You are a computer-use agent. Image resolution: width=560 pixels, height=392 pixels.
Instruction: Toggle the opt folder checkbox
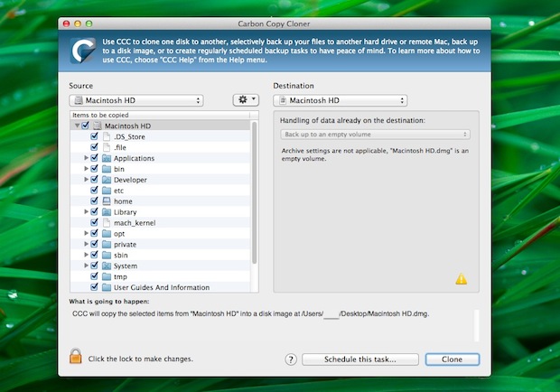coord(94,233)
